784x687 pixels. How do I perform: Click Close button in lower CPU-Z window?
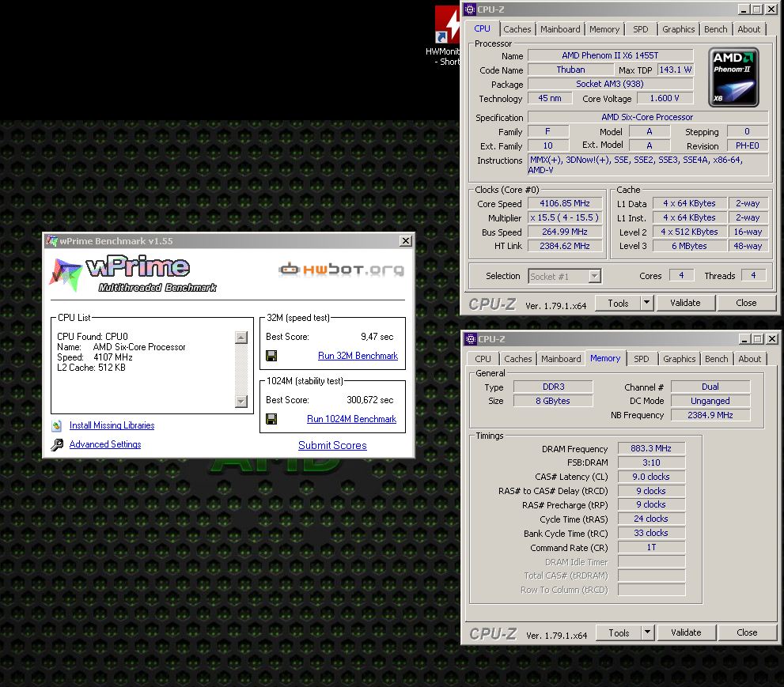(747, 632)
